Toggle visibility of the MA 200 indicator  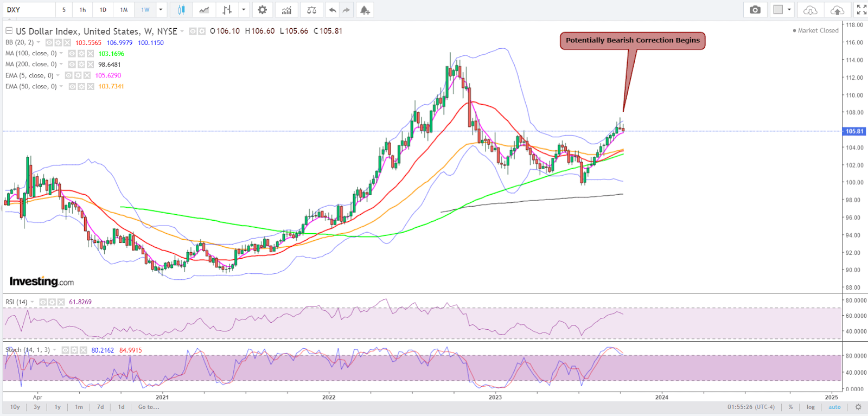point(72,65)
